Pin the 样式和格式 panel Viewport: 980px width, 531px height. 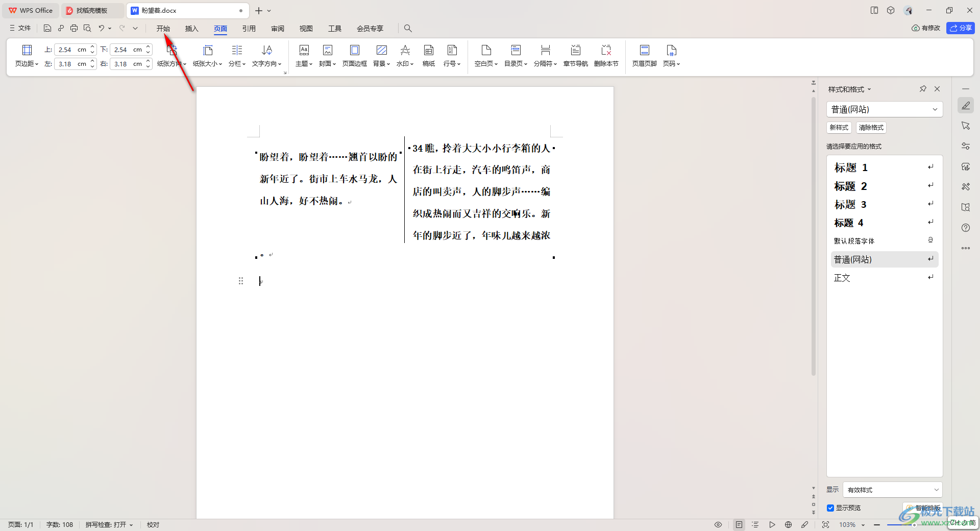[x=923, y=89]
